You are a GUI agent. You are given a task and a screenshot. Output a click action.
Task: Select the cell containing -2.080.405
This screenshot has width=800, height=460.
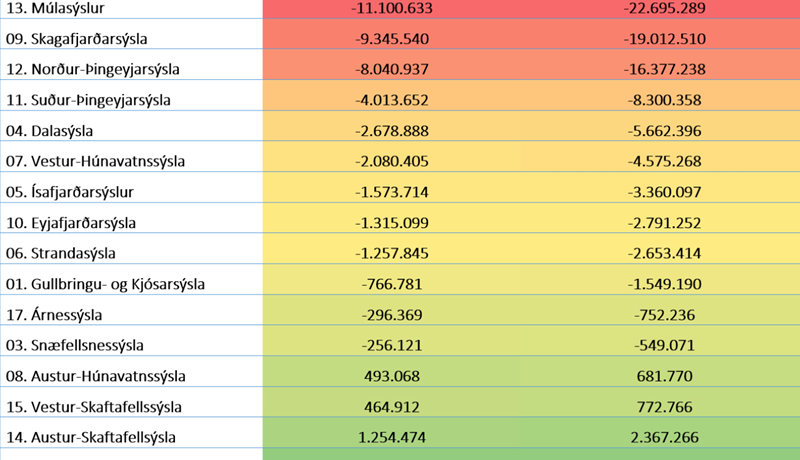(x=393, y=161)
